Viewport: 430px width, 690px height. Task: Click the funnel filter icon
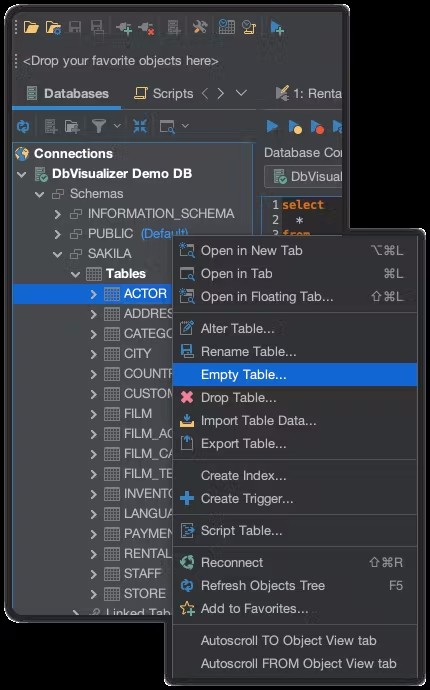(99, 126)
